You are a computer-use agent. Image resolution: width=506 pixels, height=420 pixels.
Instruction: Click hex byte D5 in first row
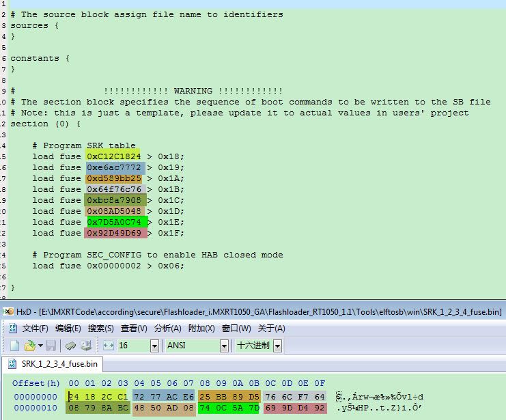pos(254,397)
